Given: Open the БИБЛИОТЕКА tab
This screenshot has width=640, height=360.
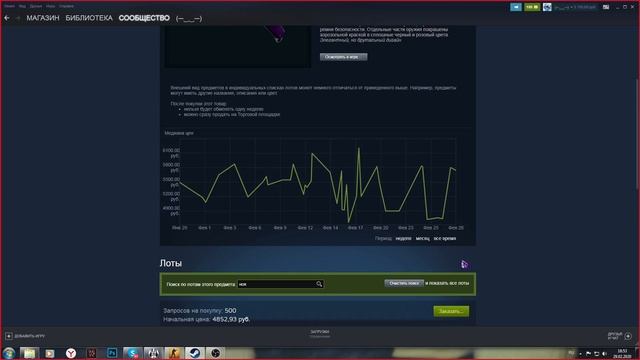Looking at the screenshot, I should pos(89,18).
